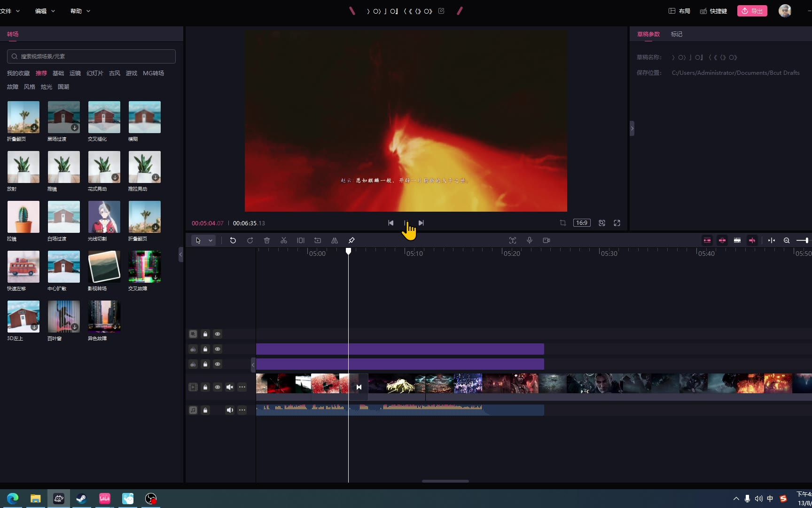Click the trash delete icon
Viewport: 812px width, 508px height.
(x=267, y=240)
